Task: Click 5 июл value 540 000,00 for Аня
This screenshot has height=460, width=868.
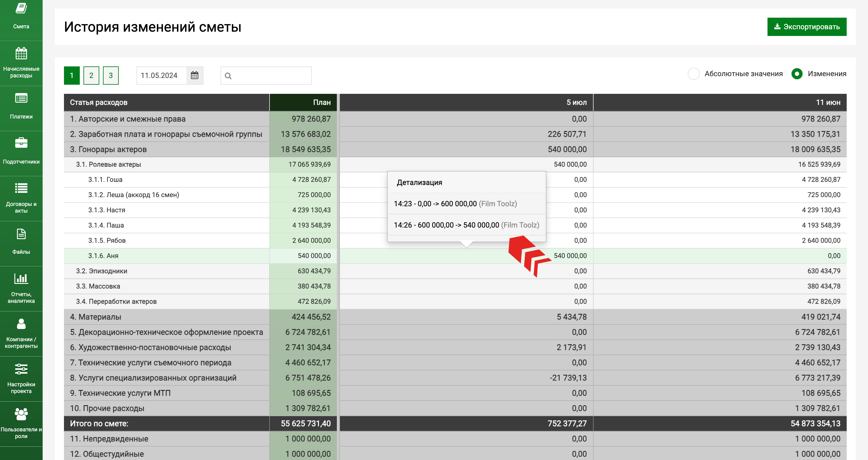Action: 570,256
